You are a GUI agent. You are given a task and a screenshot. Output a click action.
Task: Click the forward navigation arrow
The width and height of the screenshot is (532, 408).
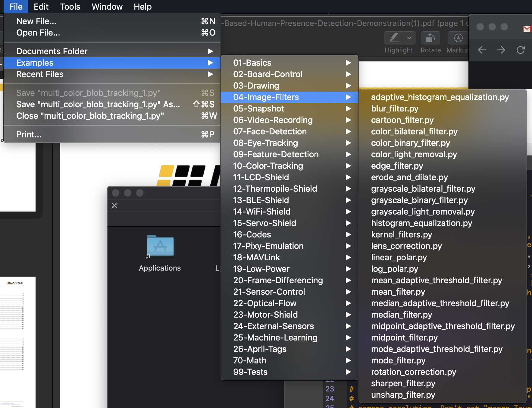501,50
